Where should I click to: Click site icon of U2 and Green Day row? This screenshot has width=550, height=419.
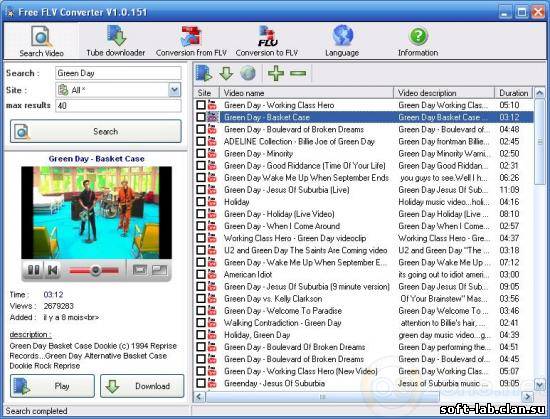click(x=212, y=250)
